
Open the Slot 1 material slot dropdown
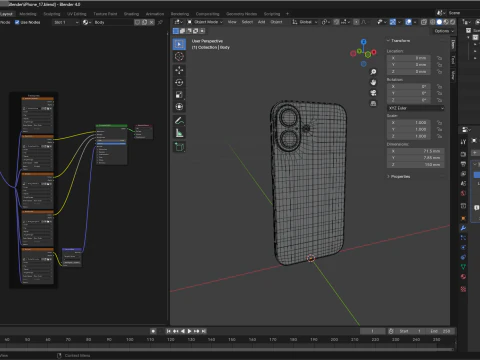coord(66,22)
